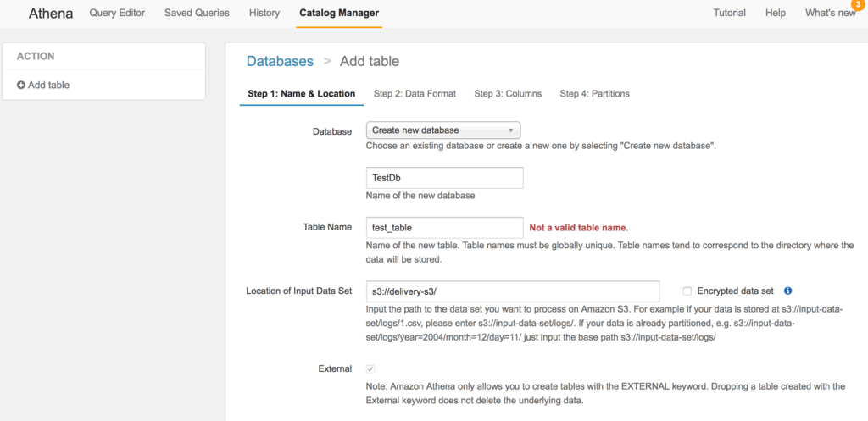Click the ACTION panel heading
Viewport: 868px width, 421px height.
click(x=36, y=57)
